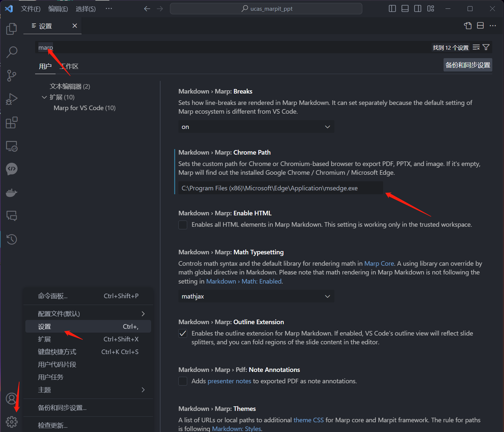This screenshot has width=504, height=432.
Task: Customize layout icon in title bar
Action: (x=431, y=9)
